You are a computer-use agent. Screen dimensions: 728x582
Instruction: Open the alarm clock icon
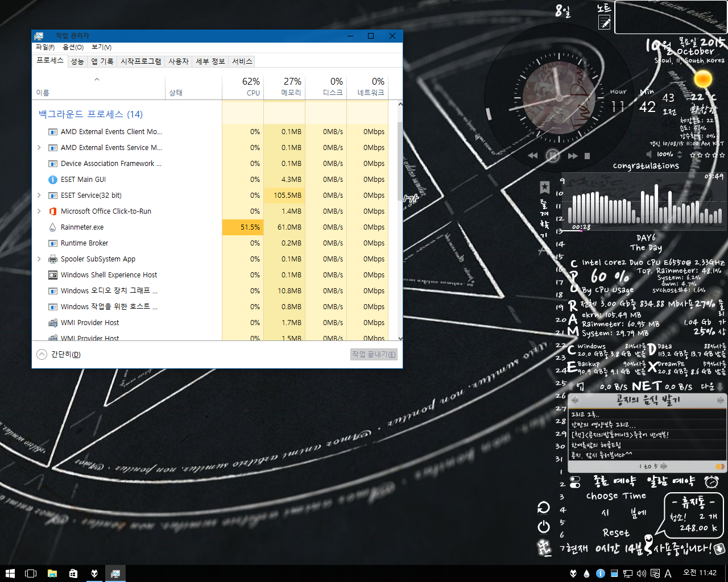(712, 482)
